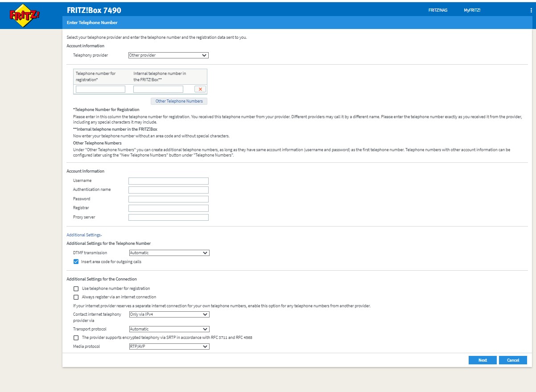Click the Authentication name input field
The height and width of the screenshot is (392, 536).
pos(168,190)
